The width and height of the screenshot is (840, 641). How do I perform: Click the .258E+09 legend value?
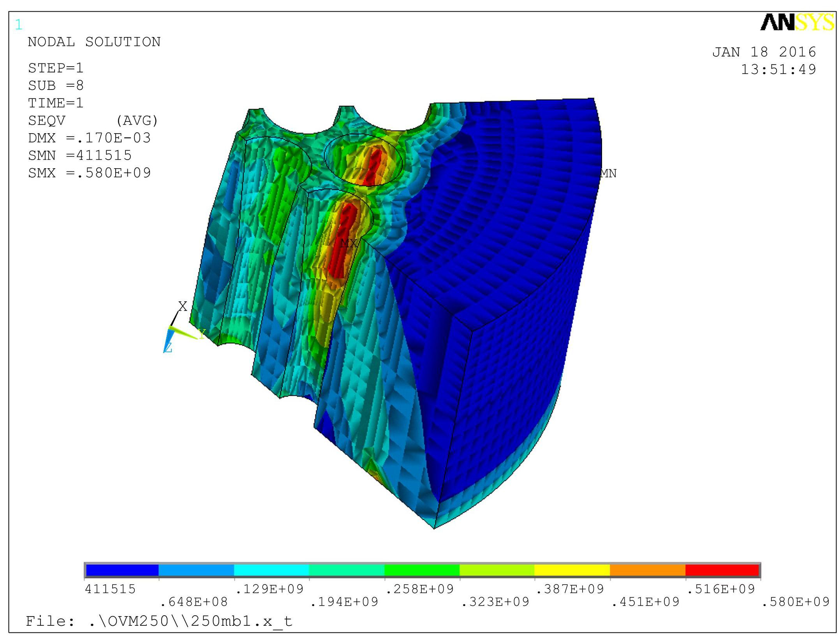point(419,589)
